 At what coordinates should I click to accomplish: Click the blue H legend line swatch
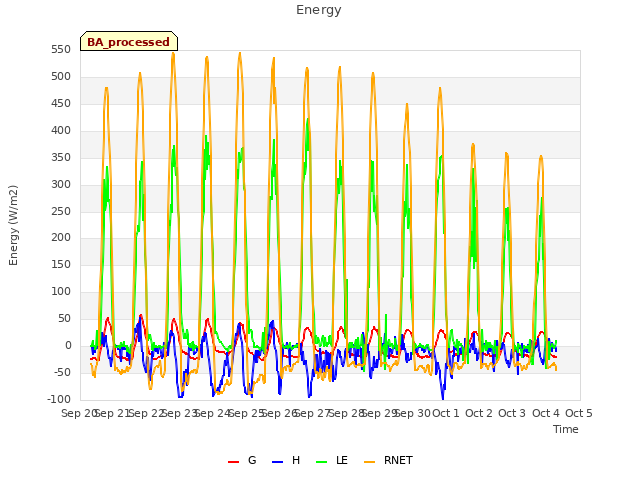point(278,462)
